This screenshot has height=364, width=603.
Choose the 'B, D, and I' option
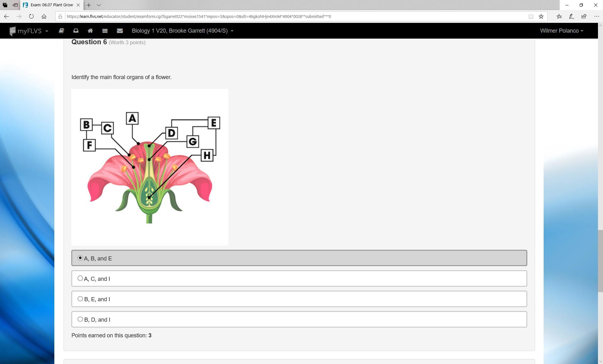click(x=80, y=319)
